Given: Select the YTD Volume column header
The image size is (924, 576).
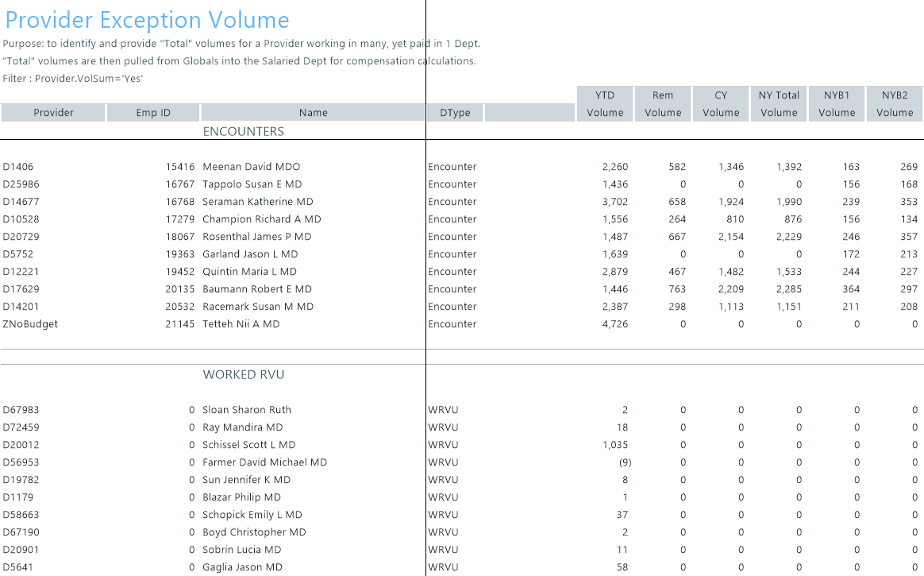Looking at the screenshot, I should 605,104.
